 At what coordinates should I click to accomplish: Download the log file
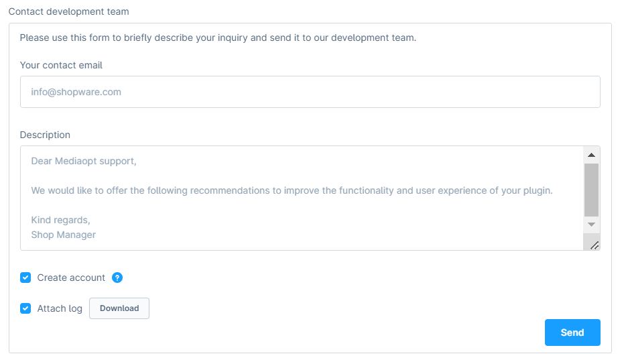tap(119, 308)
